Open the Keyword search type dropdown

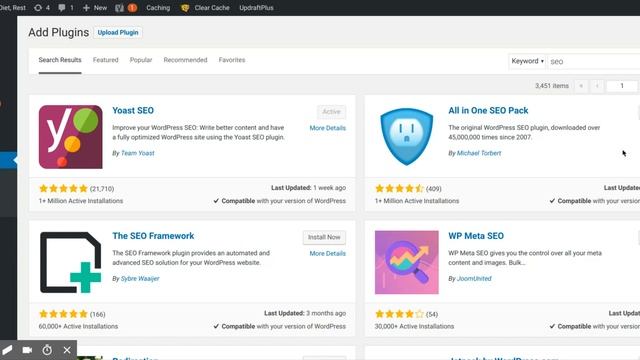tap(527, 61)
